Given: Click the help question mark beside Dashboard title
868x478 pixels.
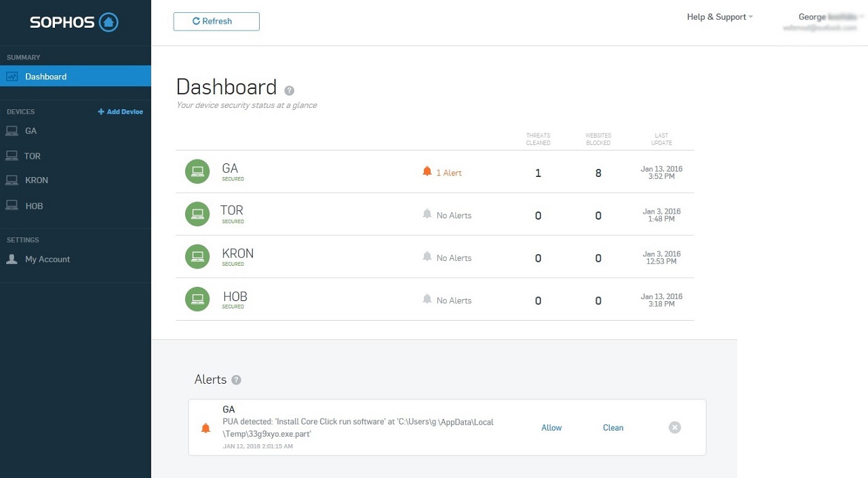Looking at the screenshot, I should tap(290, 90).
